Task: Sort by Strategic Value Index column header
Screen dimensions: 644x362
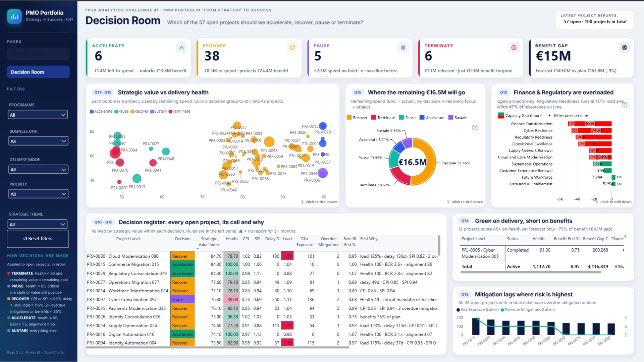Action: [209, 242]
